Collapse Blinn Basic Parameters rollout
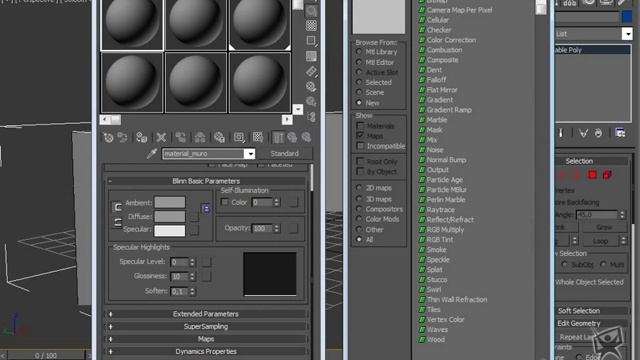Screen dimensions: 640x360 click(206, 181)
